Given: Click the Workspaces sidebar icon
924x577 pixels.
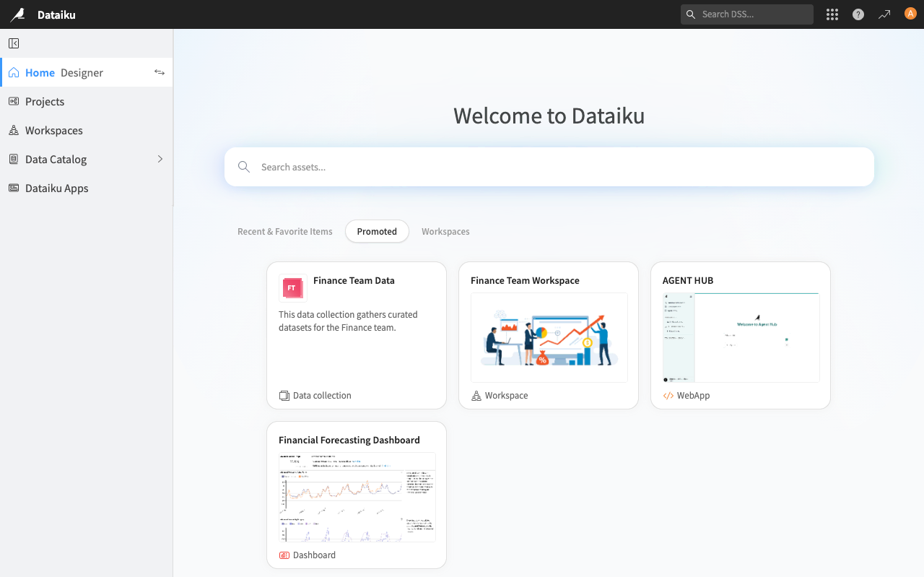Looking at the screenshot, I should [14, 130].
